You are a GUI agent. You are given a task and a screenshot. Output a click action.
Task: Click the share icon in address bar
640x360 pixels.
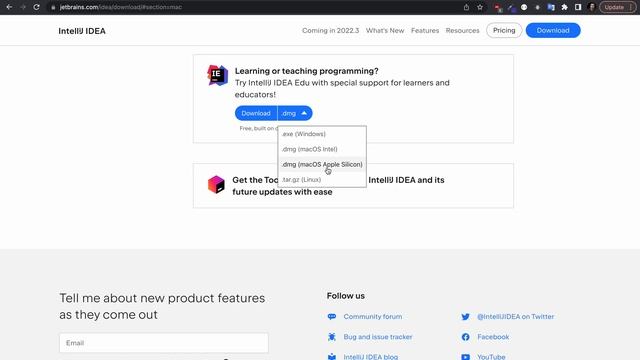pyautogui.click(x=466, y=7)
